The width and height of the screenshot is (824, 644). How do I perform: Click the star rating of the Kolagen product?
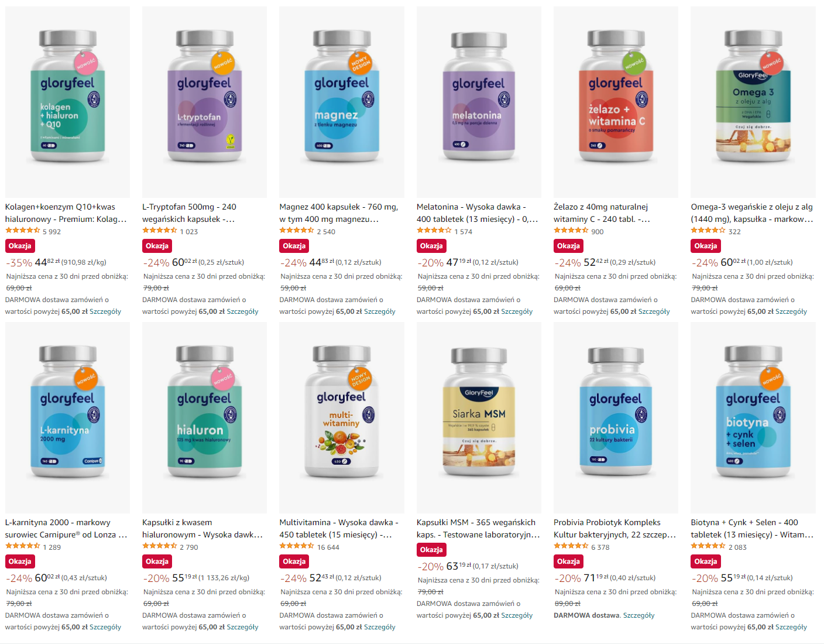tap(23, 231)
